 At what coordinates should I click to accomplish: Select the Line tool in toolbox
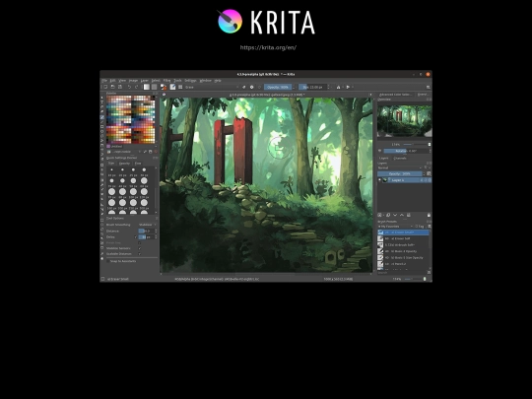click(102, 122)
